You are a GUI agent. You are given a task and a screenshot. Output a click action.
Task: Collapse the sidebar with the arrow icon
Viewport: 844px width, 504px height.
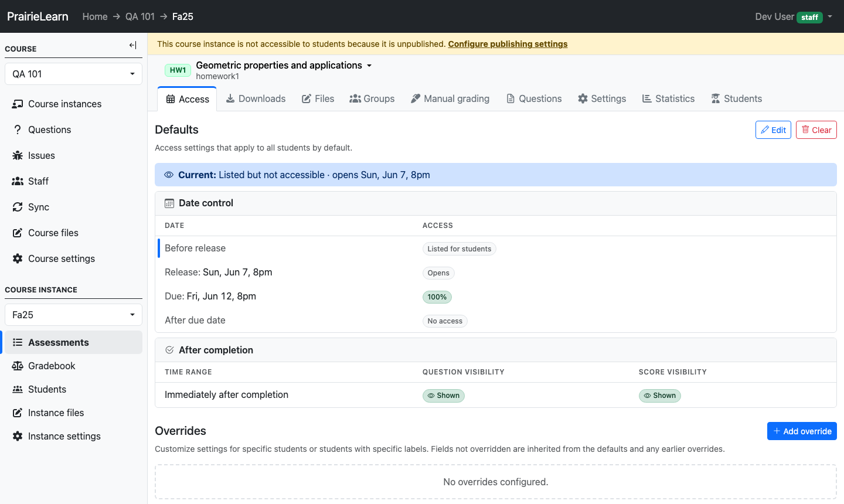point(133,45)
